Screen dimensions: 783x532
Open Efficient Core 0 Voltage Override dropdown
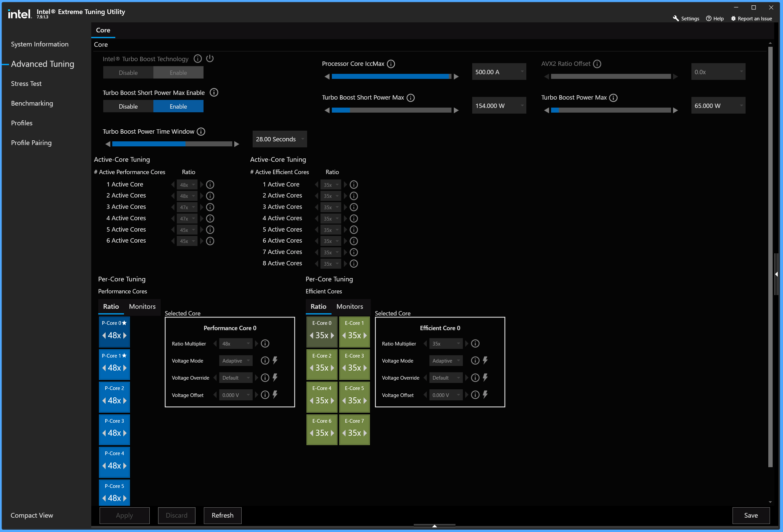point(446,378)
